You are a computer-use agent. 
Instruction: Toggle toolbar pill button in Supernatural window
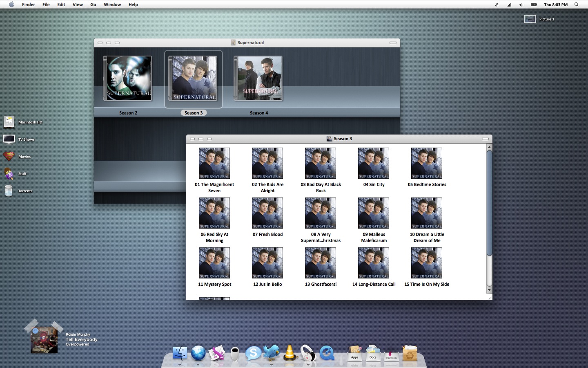[x=393, y=43]
